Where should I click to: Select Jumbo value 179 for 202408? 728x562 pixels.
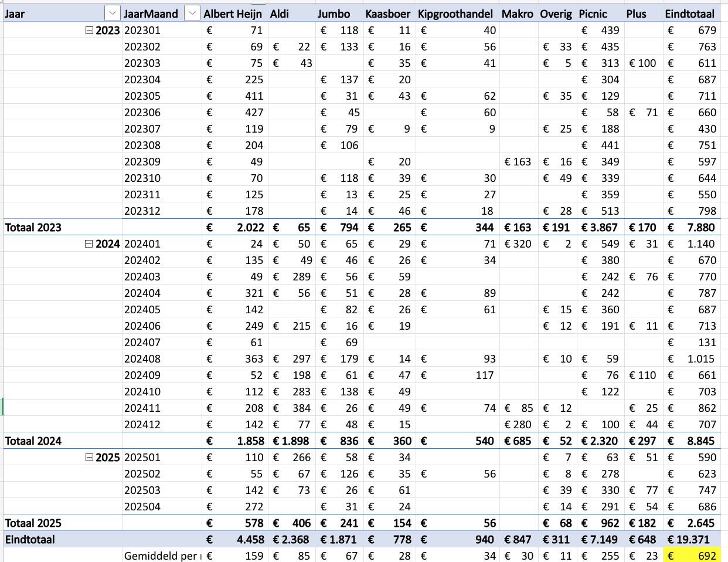tap(349, 359)
